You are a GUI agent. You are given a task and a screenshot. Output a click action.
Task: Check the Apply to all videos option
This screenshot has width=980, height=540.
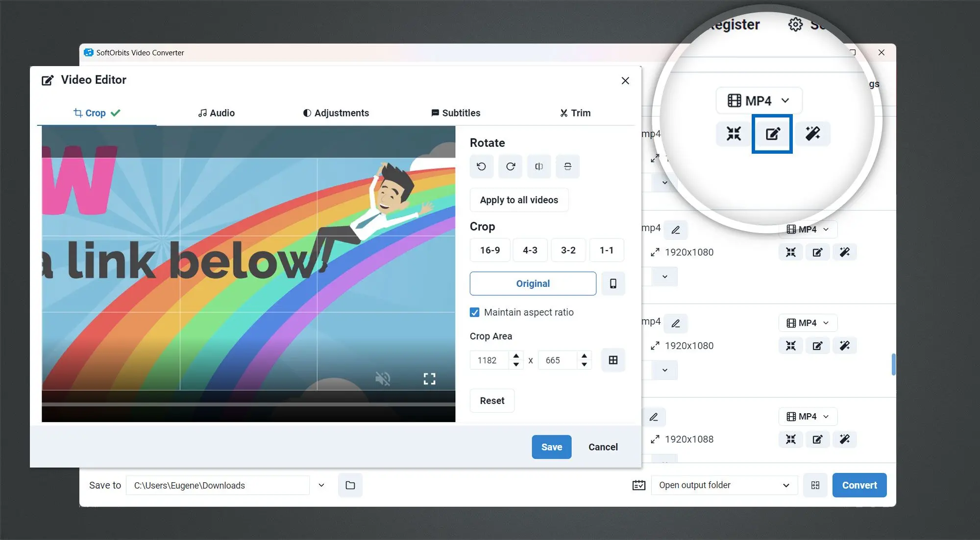pos(519,200)
